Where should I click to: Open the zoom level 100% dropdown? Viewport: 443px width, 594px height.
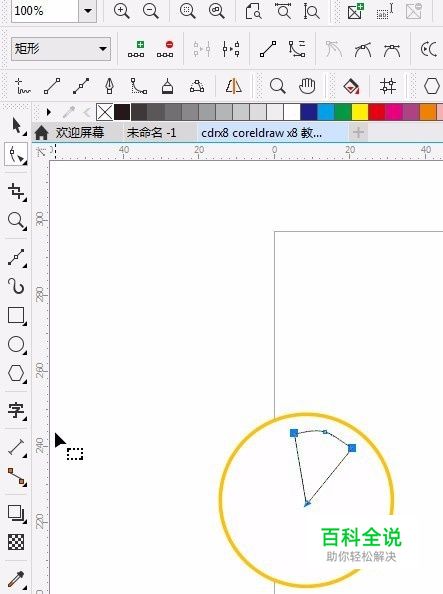coord(88,11)
